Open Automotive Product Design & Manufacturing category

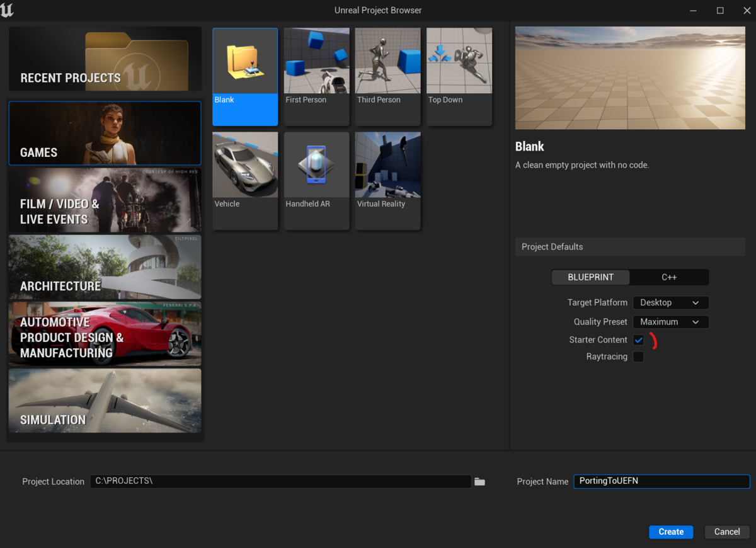coord(105,334)
